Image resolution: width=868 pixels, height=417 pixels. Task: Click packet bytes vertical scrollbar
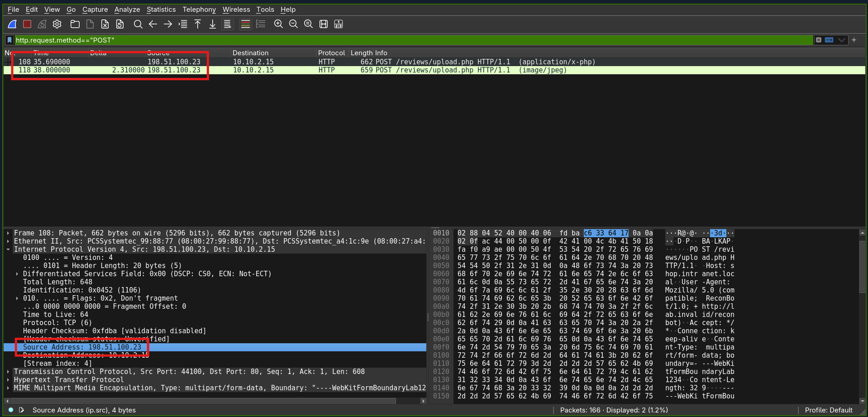862,267
